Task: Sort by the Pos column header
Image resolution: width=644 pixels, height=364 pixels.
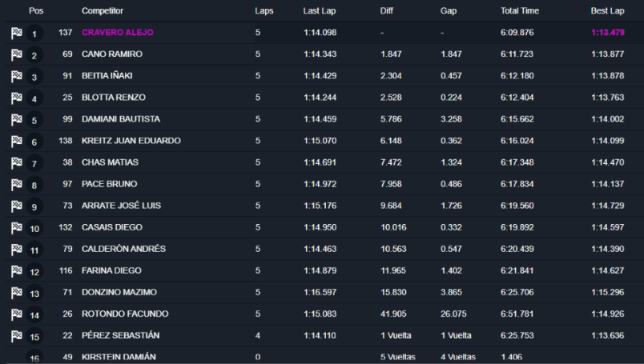Action: point(36,11)
